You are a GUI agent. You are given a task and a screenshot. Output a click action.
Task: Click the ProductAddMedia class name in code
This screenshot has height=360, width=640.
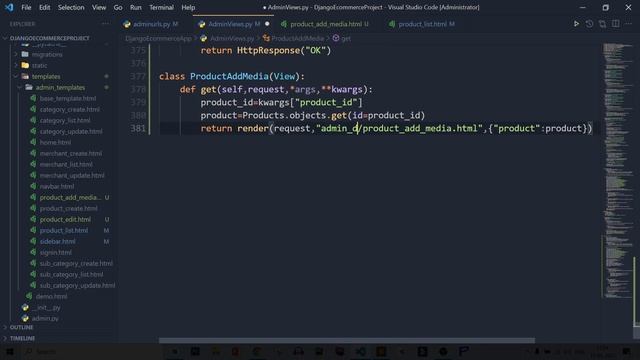(229, 76)
